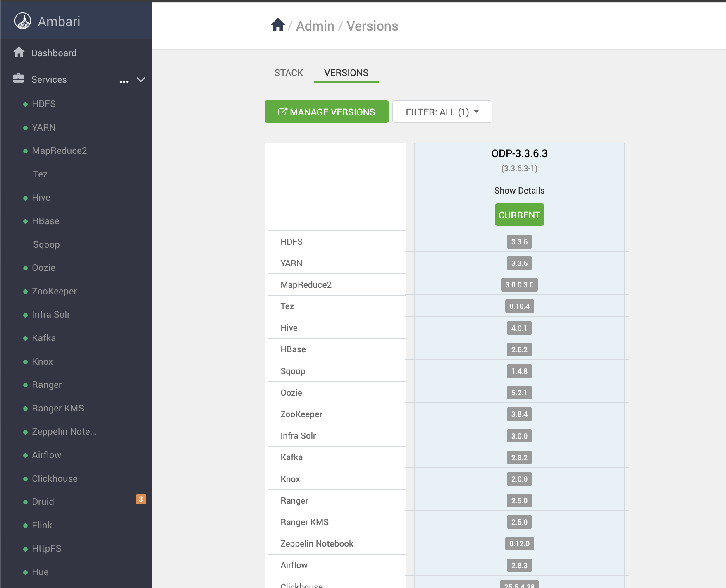Open the Services three-dots actions menu
726x588 pixels.
(x=124, y=81)
